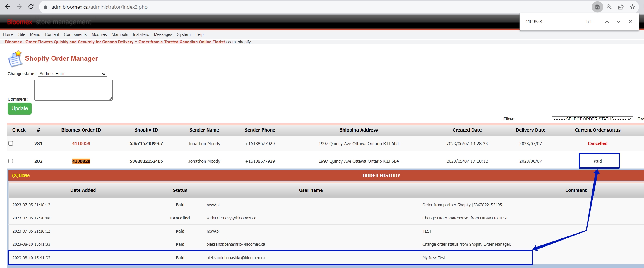Click the Paid status for order 4109828
Viewport: 644px width, 268px height.
coord(597,161)
